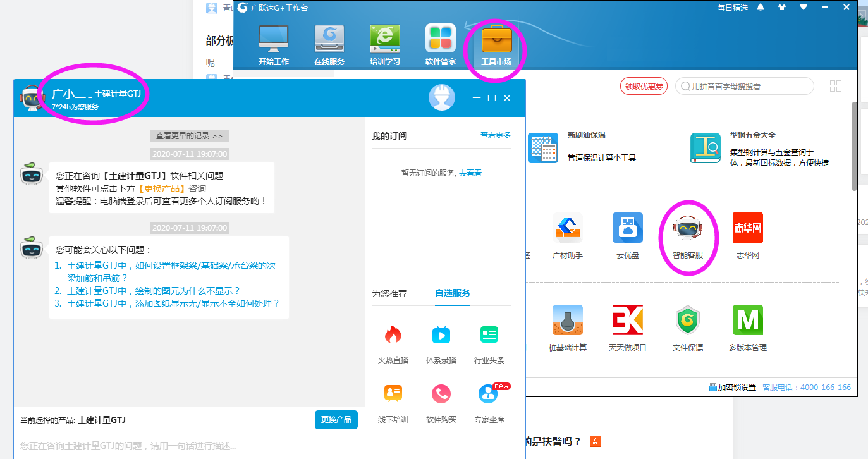Open 专家坐席 service

489,403
